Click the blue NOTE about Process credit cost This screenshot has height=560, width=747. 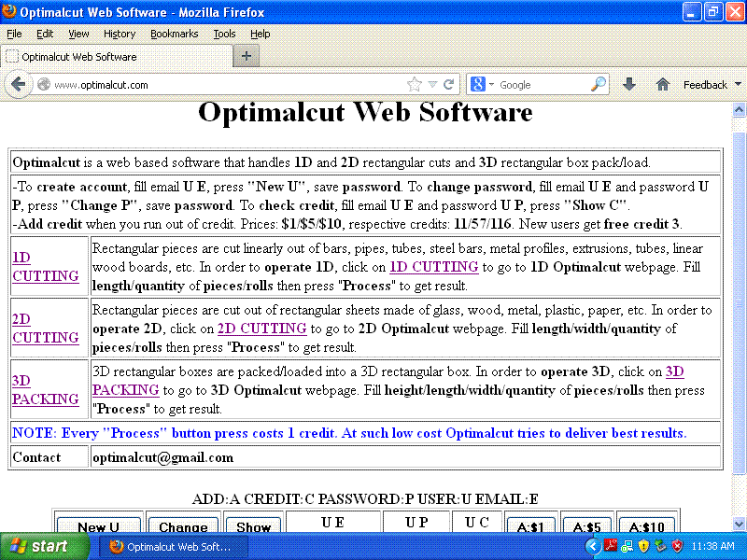pyautogui.click(x=349, y=433)
